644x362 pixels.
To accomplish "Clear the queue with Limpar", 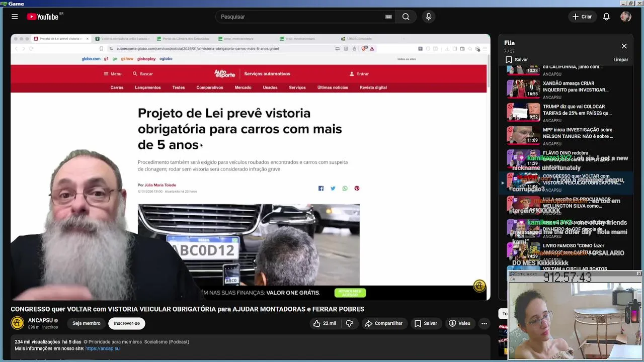I will point(621,59).
